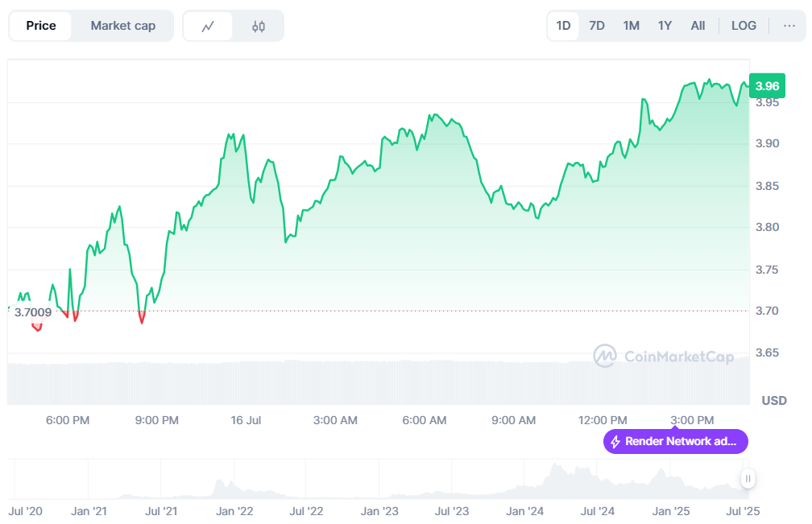
Task: Switch to line chart view
Action: click(208, 26)
